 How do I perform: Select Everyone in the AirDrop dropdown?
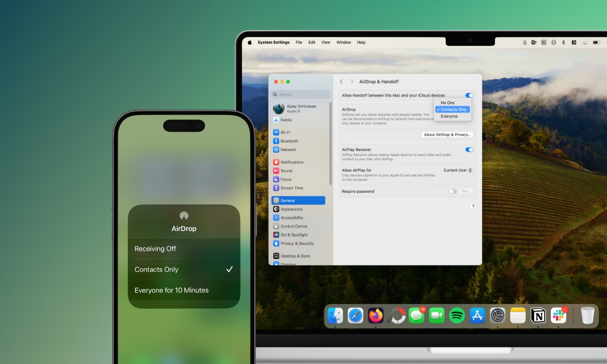point(449,116)
